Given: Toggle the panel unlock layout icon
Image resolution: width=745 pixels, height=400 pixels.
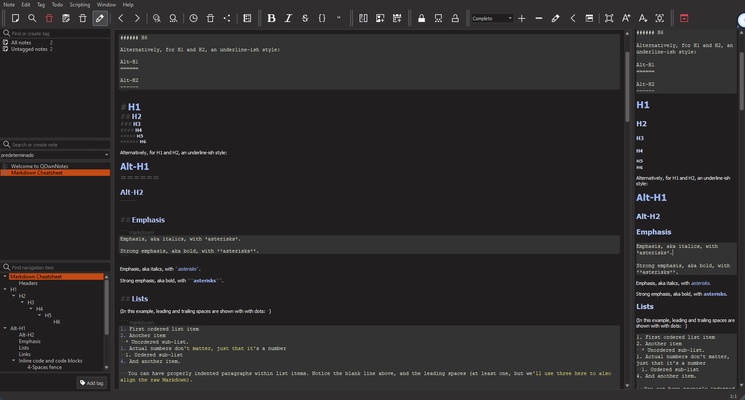Looking at the screenshot, I should point(589,18).
